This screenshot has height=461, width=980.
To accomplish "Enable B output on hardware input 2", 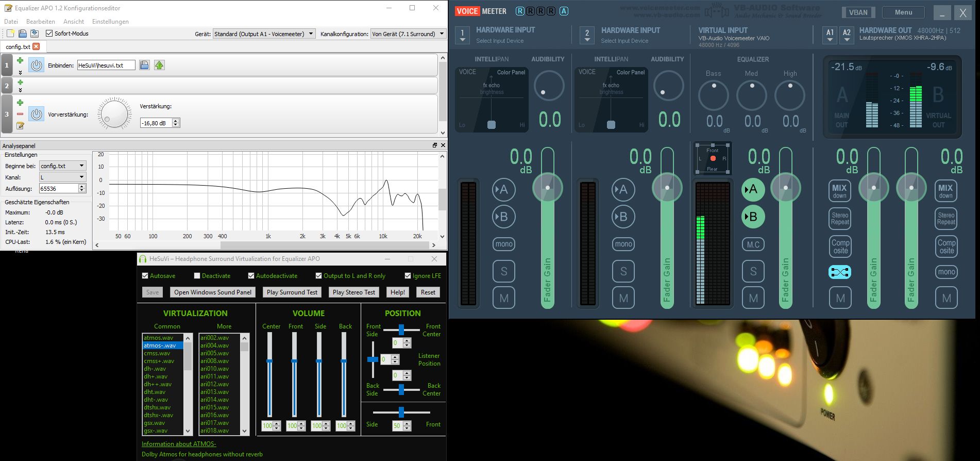I will pos(623,217).
